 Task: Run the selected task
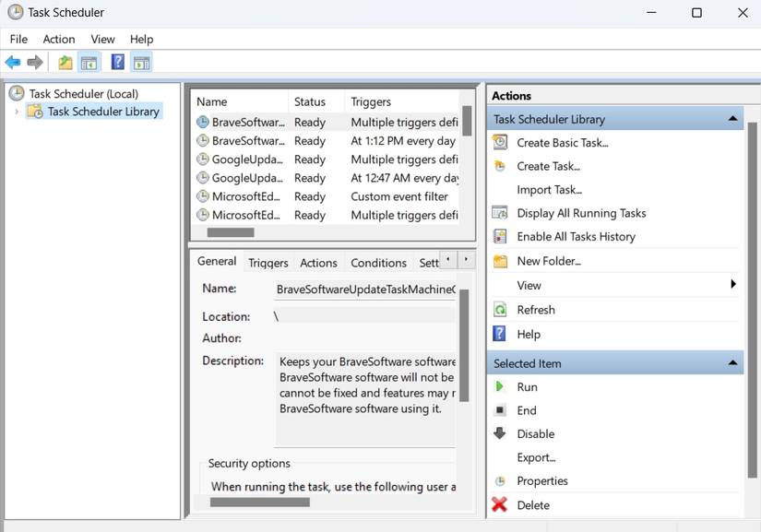point(527,387)
